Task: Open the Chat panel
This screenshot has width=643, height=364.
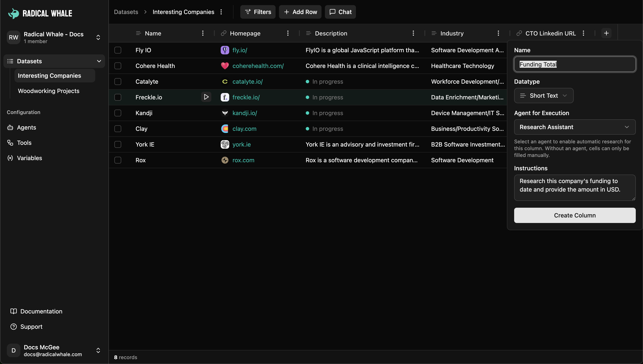Action: tap(340, 12)
